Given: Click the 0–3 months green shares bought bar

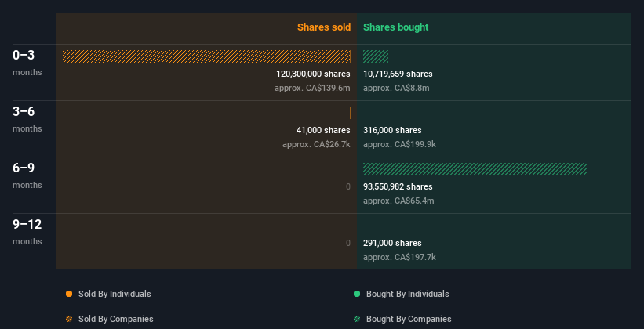Looking at the screenshot, I should (x=376, y=56).
